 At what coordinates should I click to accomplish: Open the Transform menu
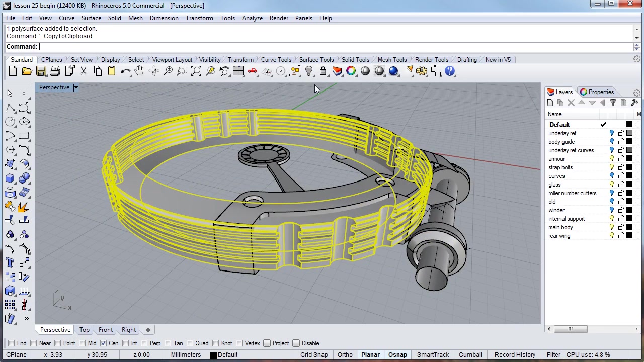tap(199, 18)
